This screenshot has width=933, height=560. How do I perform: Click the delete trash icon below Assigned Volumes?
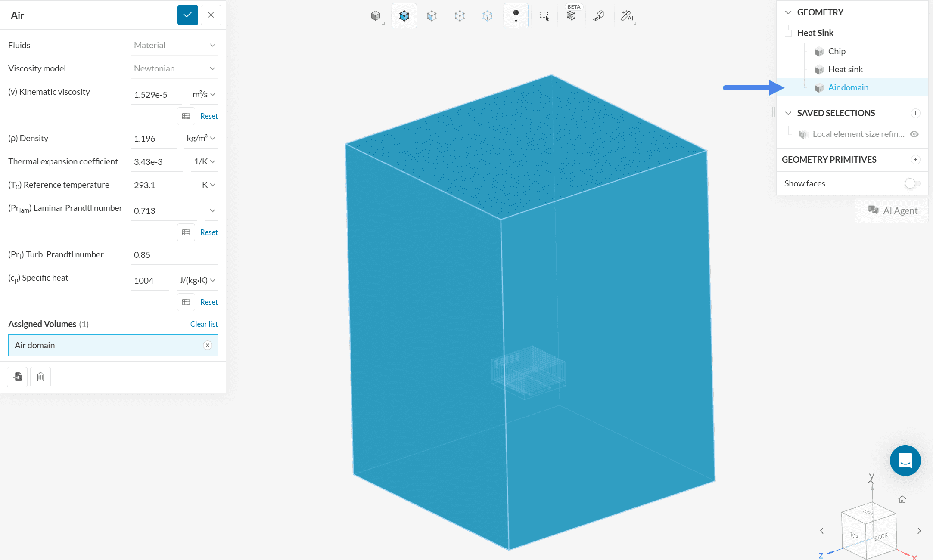40,377
